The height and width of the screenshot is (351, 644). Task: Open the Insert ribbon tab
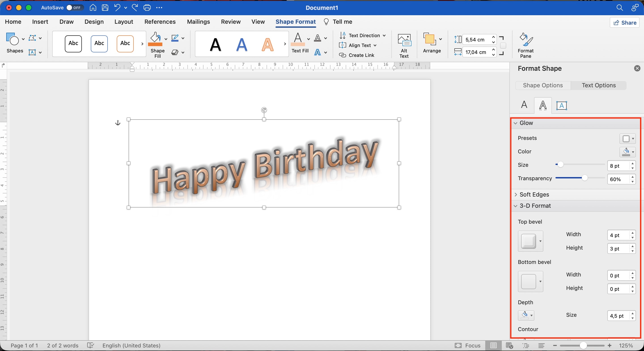40,22
